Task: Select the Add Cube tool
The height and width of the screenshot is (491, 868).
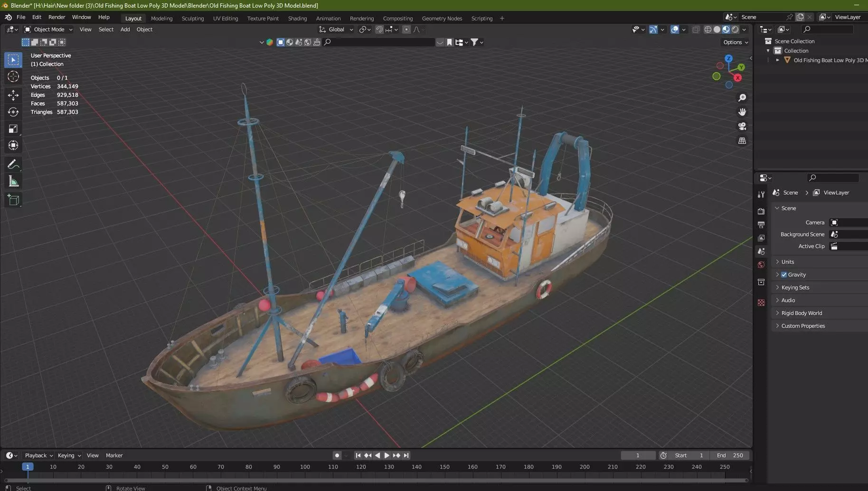Action: point(13,200)
